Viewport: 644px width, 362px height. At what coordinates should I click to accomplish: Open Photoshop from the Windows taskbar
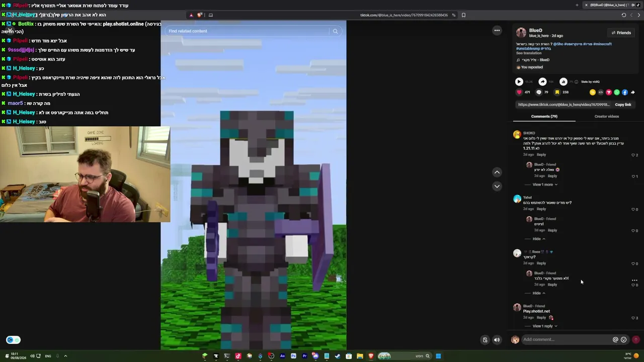pos(293,356)
